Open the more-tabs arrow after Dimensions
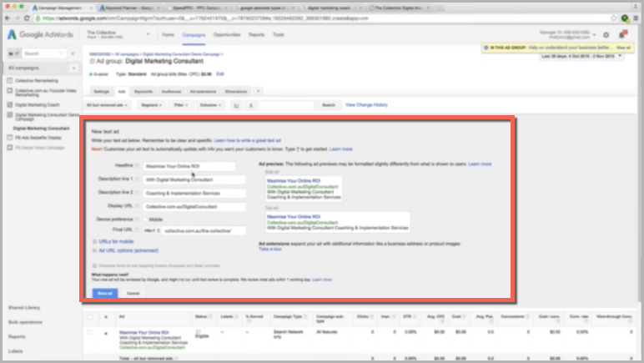 pyautogui.click(x=259, y=91)
